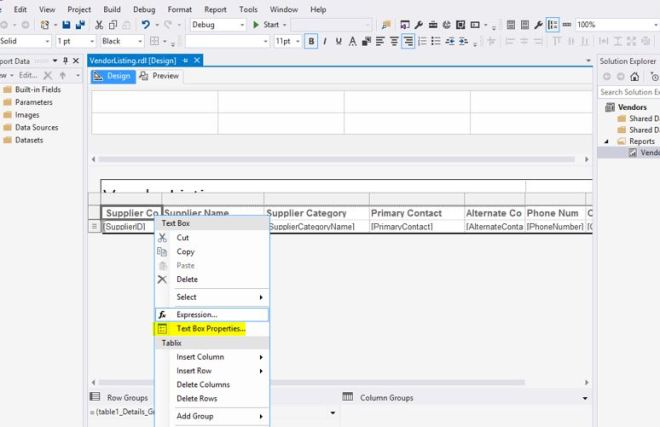This screenshot has height=427, width=660.
Task: Click the fx Expression icon in context menu
Action: 162,315
